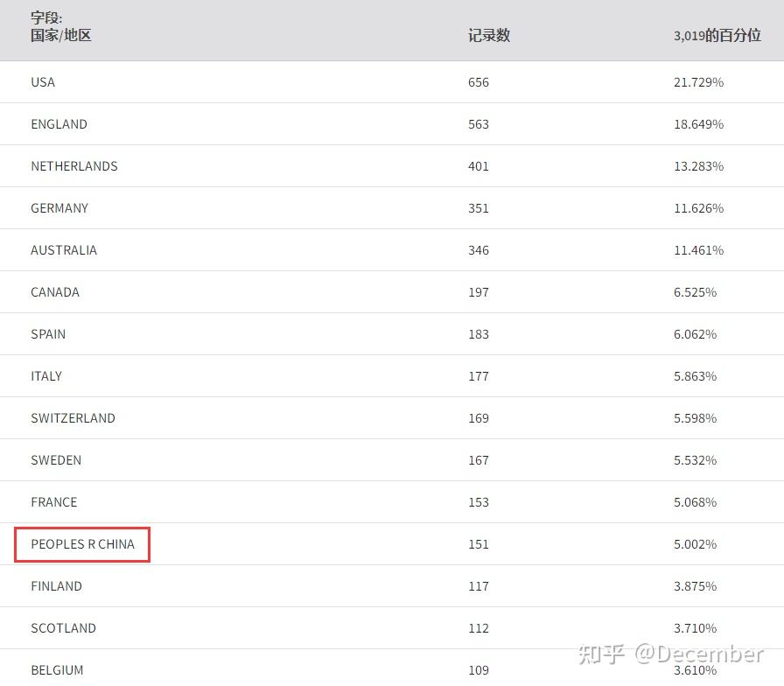Click the SCOTLAND country name
784x686 pixels.
point(63,628)
